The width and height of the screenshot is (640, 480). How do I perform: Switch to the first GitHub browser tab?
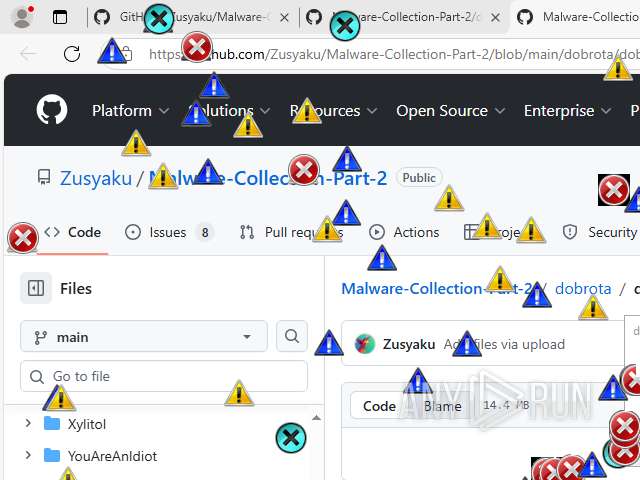click(192, 17)
